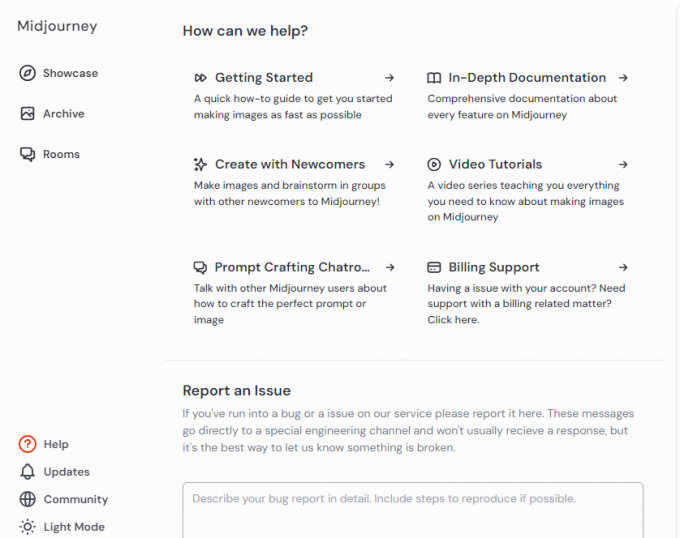The width and height of the screenshot is (680, 538).
Task: Toggle the Light Mode sun icon
Action: pyautogui.click(x=27, y=527)
